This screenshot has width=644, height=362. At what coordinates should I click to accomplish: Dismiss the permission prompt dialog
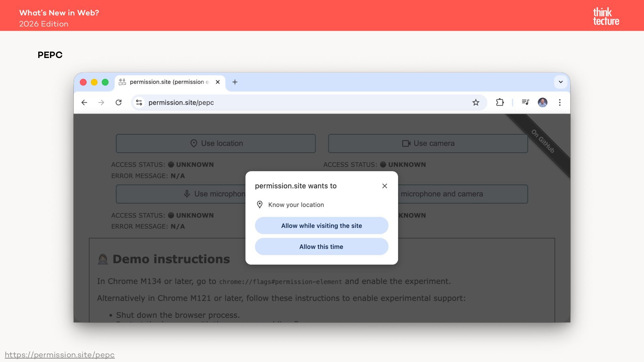tap(384, 186)
